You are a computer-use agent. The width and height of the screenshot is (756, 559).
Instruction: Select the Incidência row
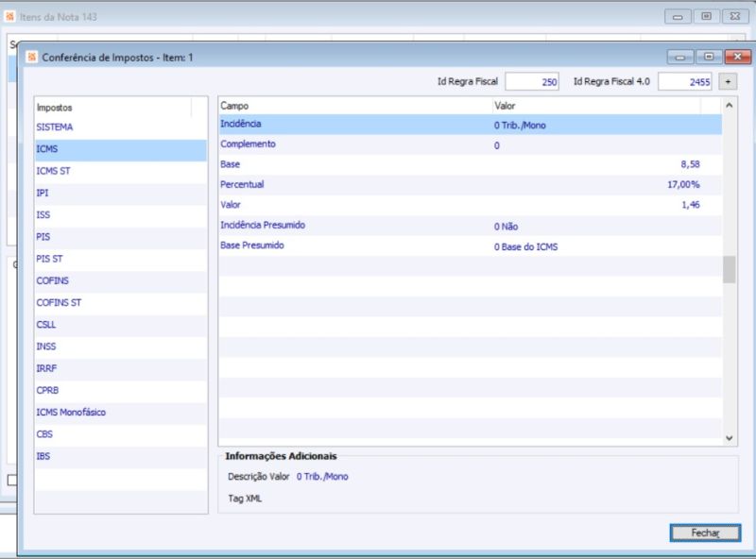(470, 125)
